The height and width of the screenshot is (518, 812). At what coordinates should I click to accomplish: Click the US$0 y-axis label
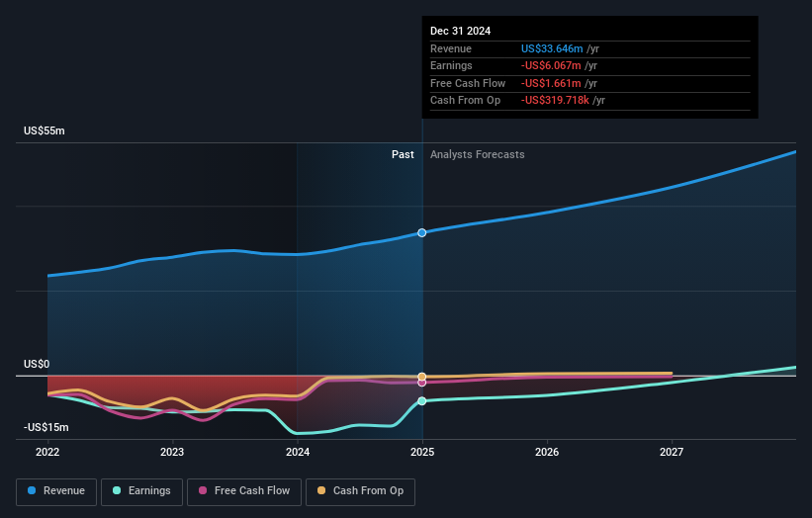[x=37, y=365]
